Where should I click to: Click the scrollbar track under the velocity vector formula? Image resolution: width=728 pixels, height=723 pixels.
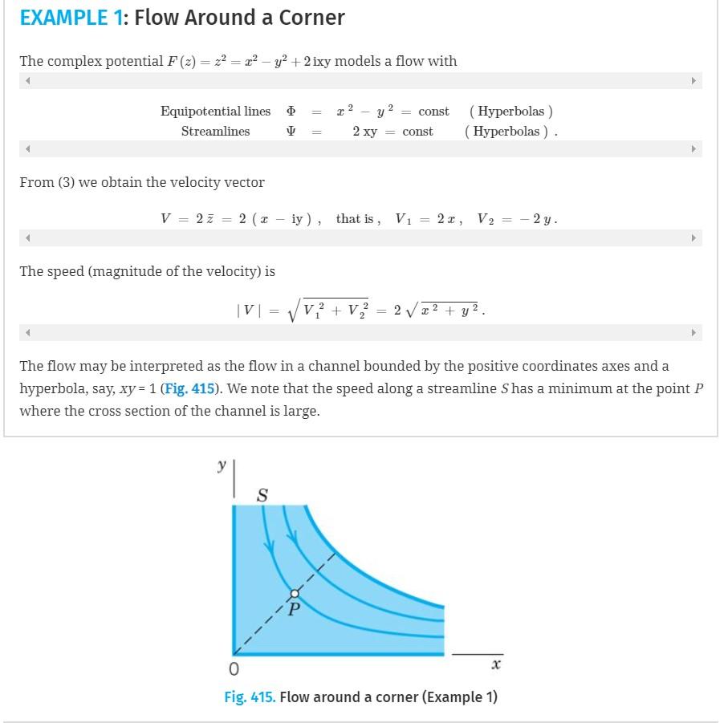361,238
